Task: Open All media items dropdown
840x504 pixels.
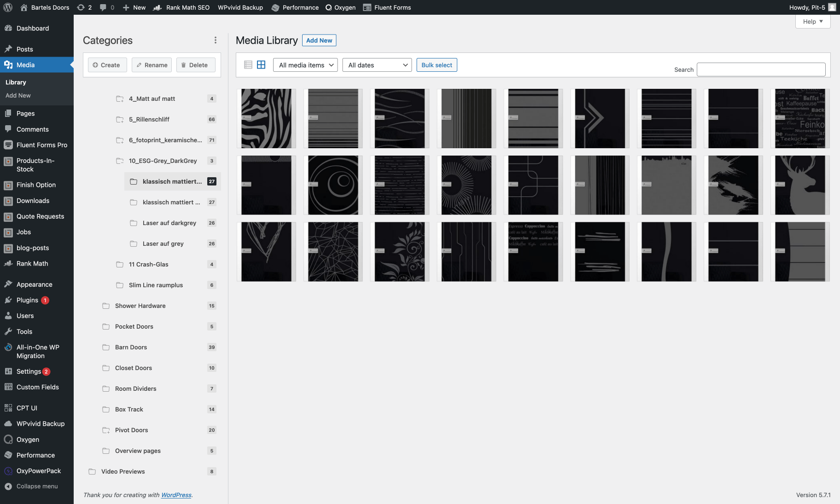Action: tap(305, 65)
